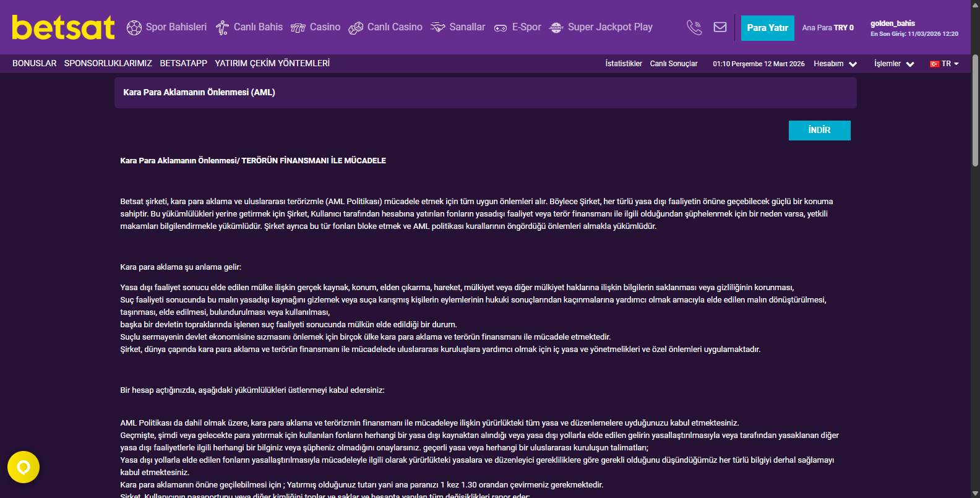Open the live chat support bubble
980x498 pixels.
coord(24,467)
